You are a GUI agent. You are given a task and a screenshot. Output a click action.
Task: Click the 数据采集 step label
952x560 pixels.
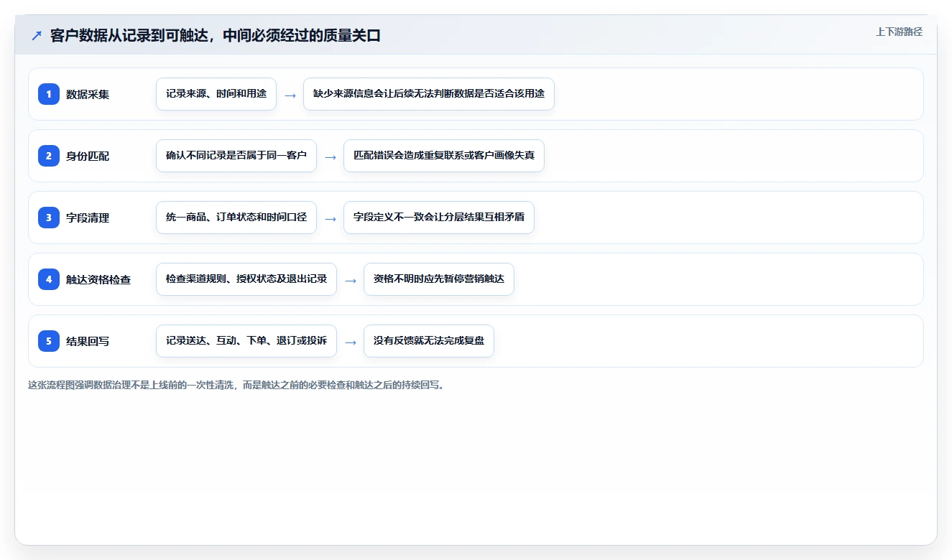point(88,94)
